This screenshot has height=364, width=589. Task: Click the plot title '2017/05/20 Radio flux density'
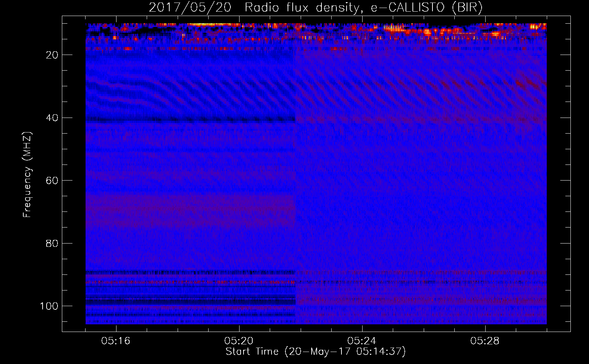pyautogui.click(x=316, y=7)
